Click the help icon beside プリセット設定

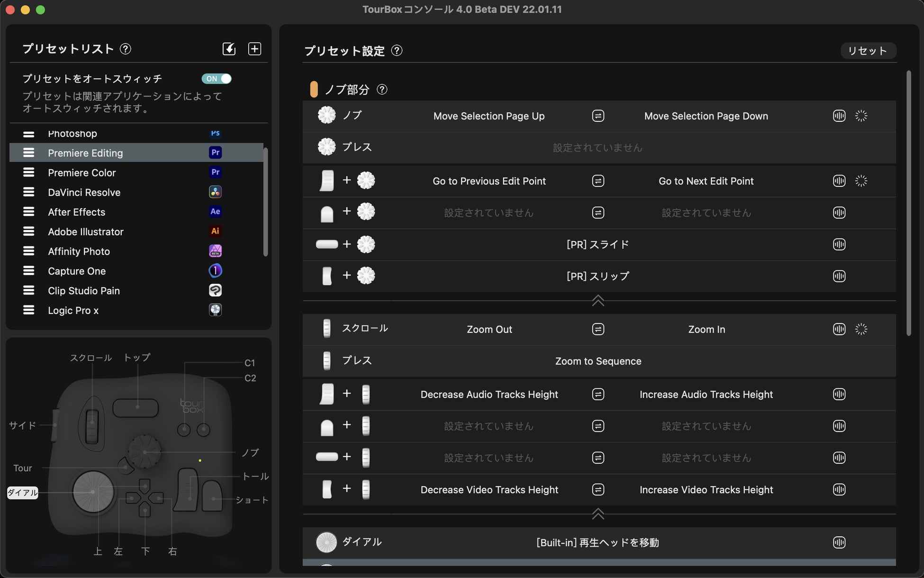click(397, 51)
